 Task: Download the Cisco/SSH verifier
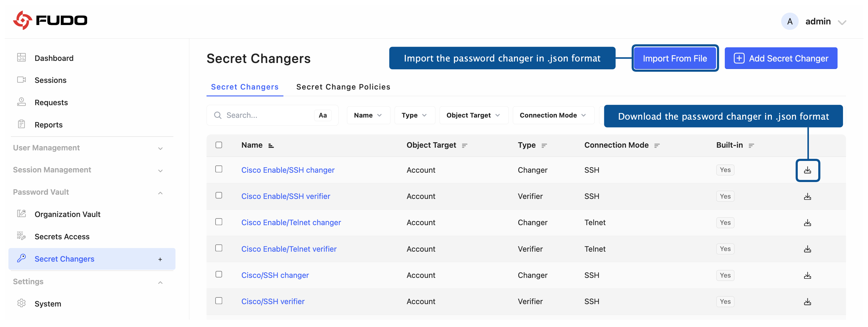coord(807,302)
